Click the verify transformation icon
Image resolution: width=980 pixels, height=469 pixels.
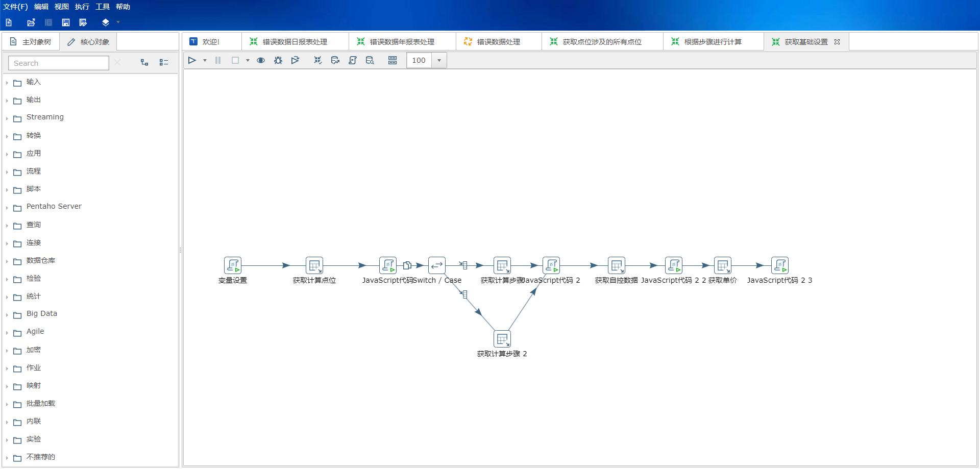(317, 60)
